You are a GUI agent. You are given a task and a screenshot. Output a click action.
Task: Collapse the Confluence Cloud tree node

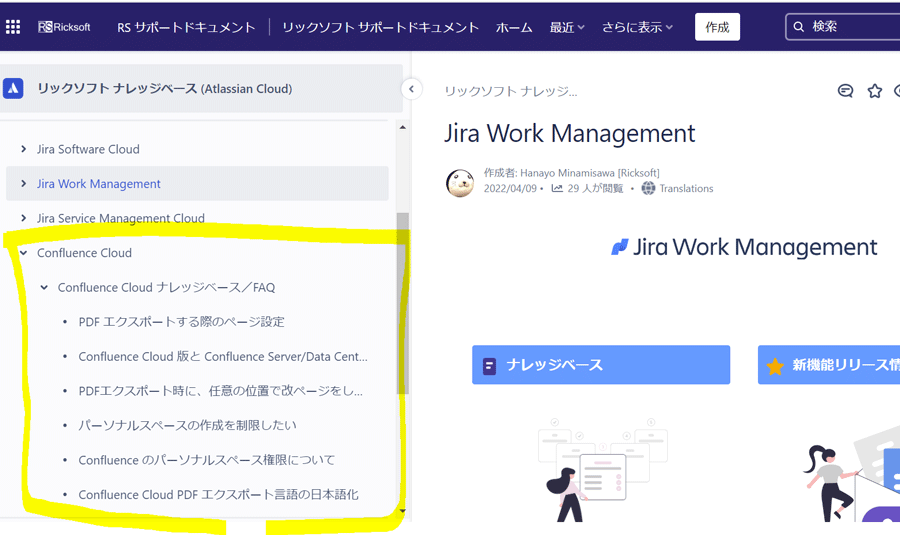coord(24,253)
